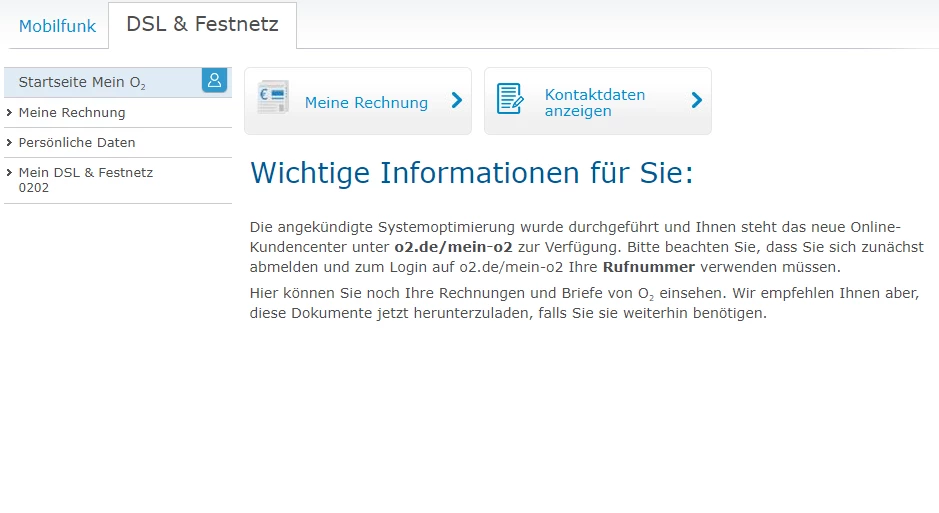
Task: Expand the Mein DSL & Festnetz chevron
Action: tap(9, 172)
